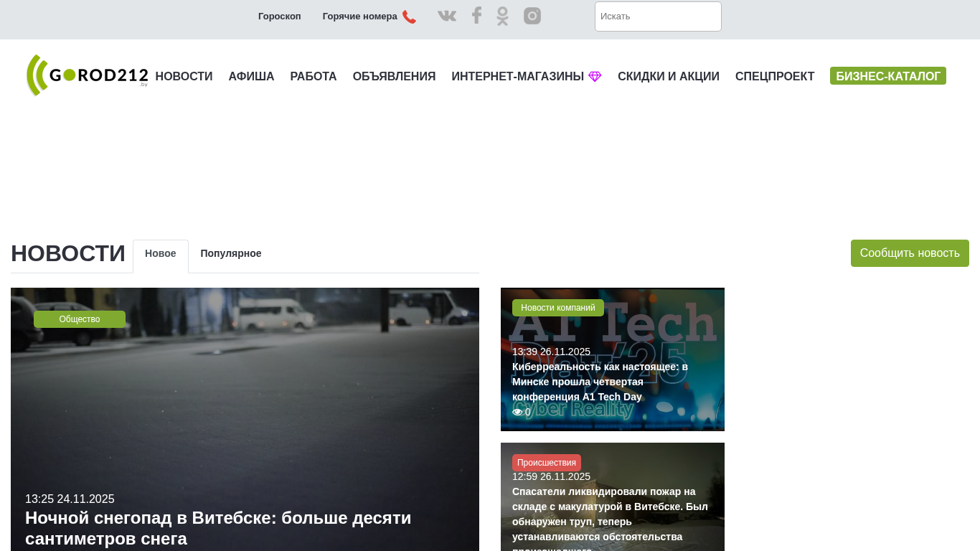The width and height of the screenshot is (980, 551).
Task: Click the Происшествия category tag
Action: point(547,463)
